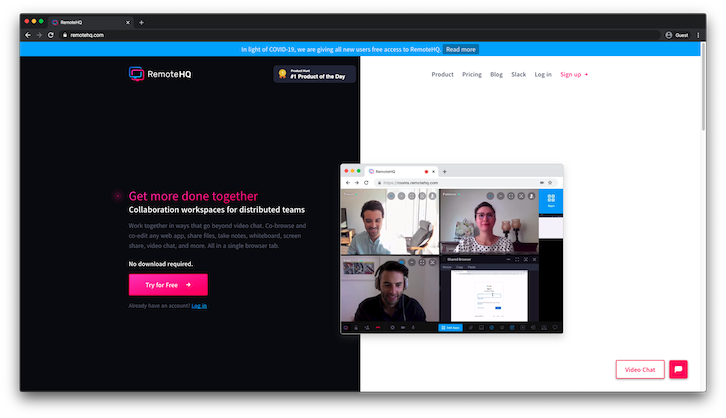The image size is (726, 418).
Task: Go forward in browser history
Action: click(x=38, y=35)
